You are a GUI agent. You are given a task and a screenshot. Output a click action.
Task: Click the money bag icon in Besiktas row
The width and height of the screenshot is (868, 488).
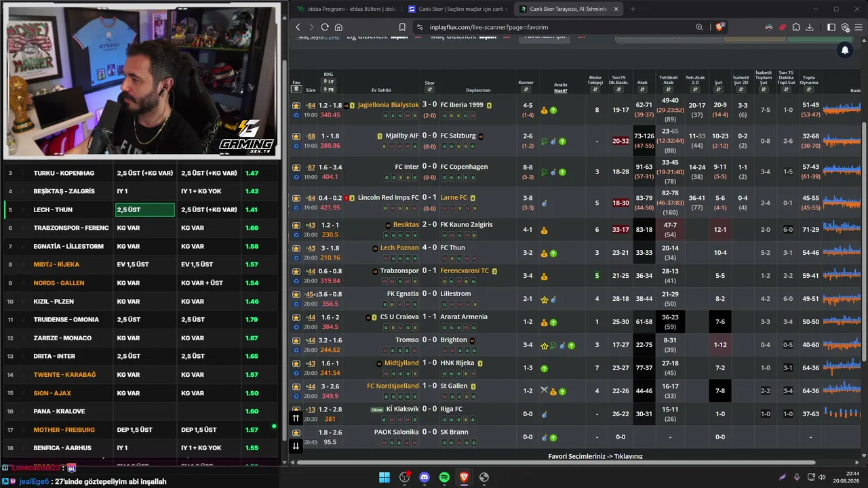tap(544, 230)
